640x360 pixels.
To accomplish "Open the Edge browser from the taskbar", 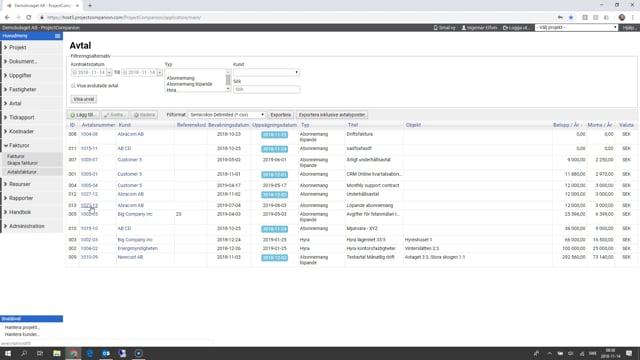I will tap(90, 353).
